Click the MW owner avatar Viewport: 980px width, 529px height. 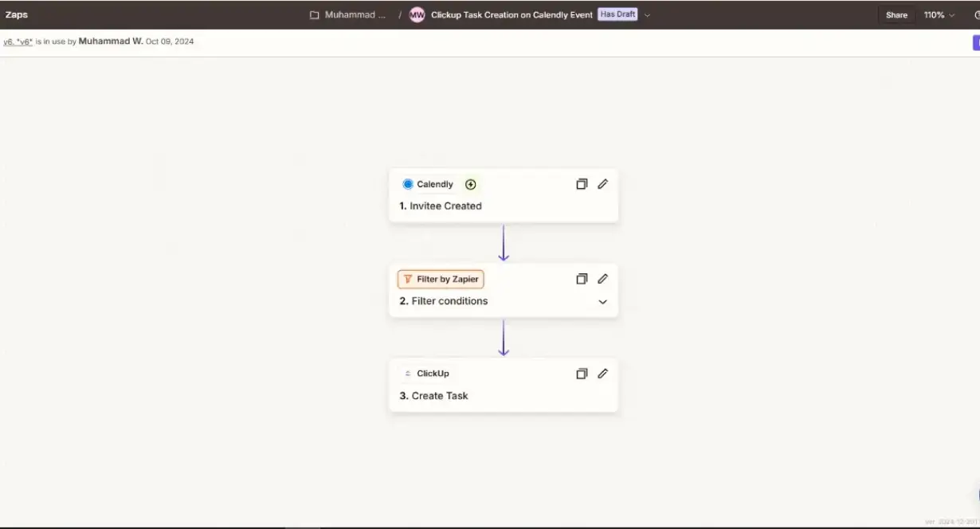[417, 15]
